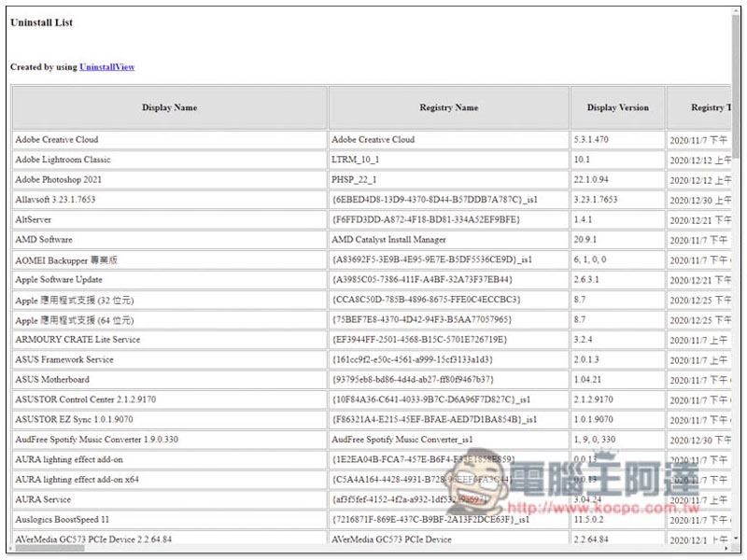Click the version 2.6.3.1 cell
747x560 pixels.
point(618,279)
